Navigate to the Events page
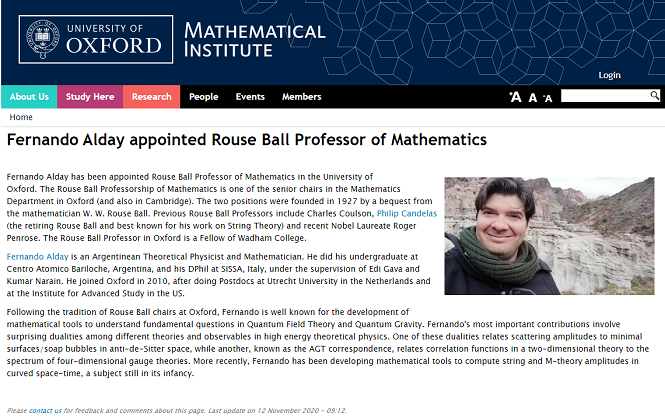 click(x=250, y=97)
